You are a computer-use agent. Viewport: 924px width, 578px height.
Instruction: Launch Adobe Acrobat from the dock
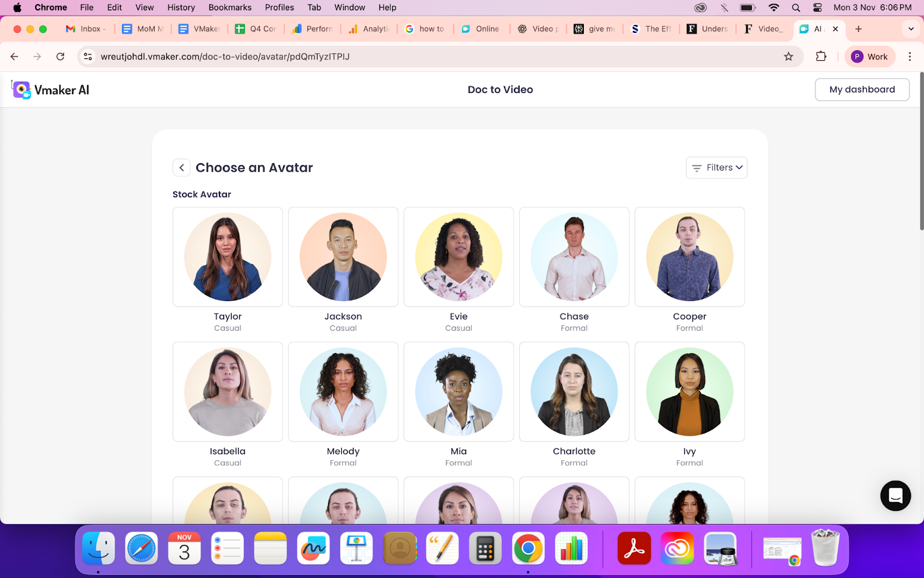(x=634, y=548)
